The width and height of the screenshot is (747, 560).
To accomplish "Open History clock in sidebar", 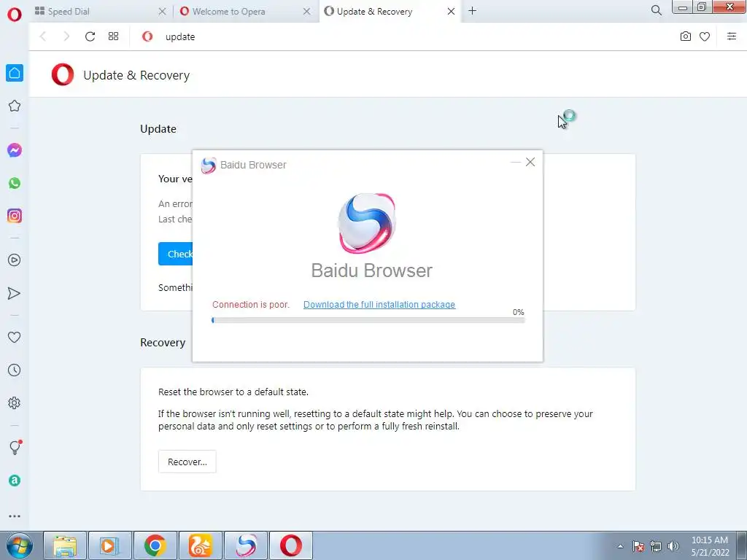I will [15, 370].
